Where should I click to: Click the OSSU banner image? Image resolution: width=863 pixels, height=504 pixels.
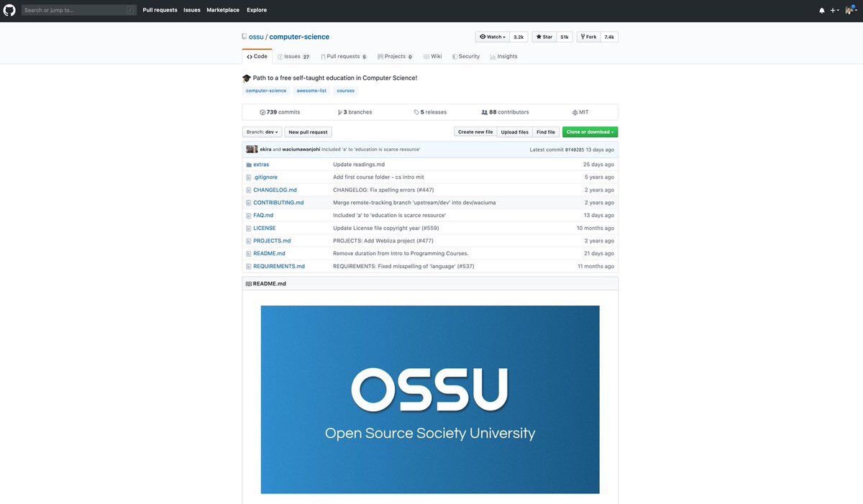click(430, 399)
